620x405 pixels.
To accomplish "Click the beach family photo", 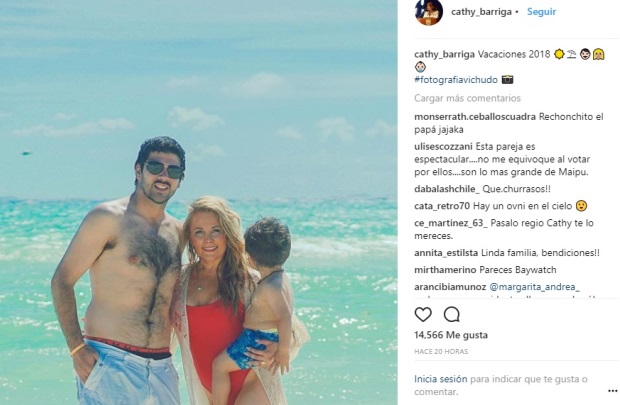I will tap(198, 202).
